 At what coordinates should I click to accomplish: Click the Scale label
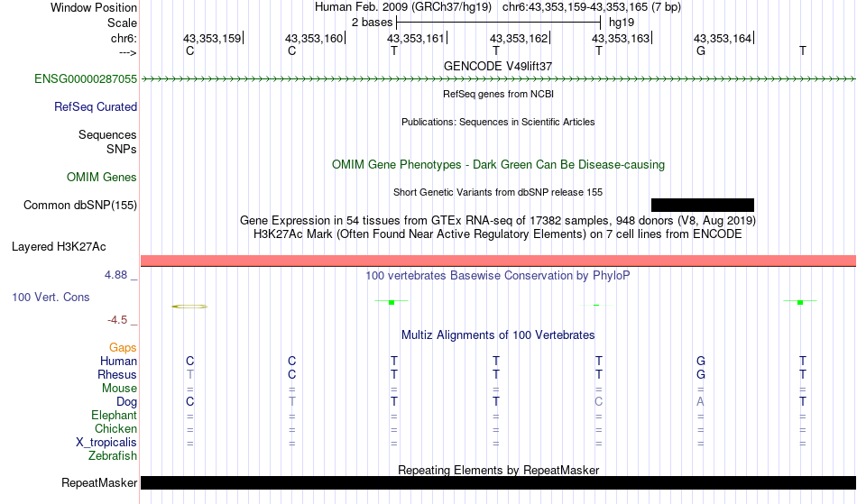click(122, 23)
